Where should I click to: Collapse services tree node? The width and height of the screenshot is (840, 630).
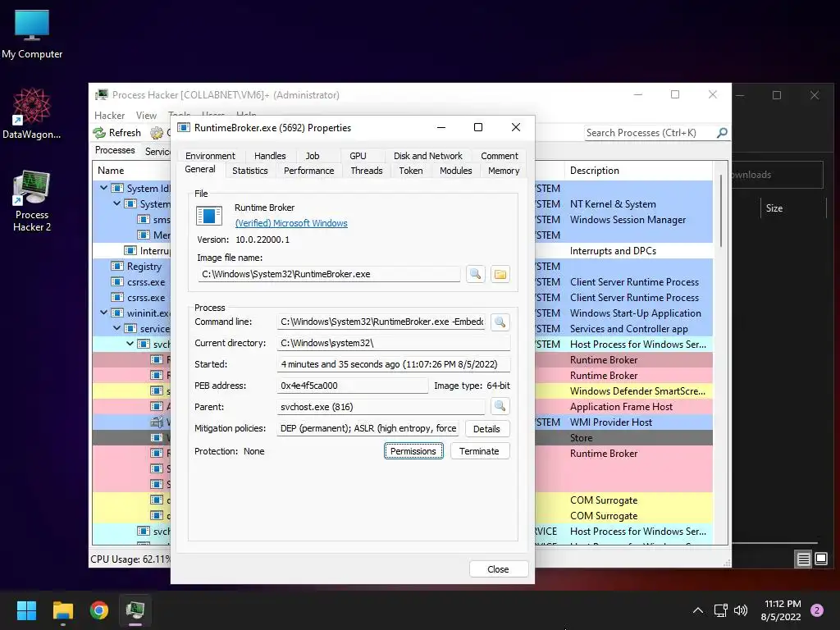[x=116, y=328]
